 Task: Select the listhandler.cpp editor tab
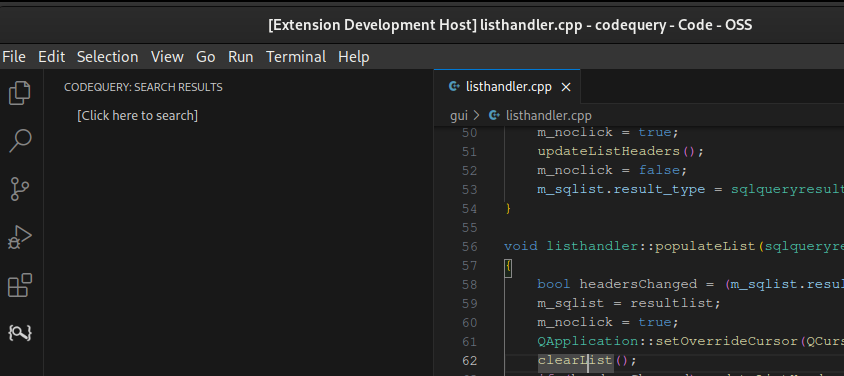pyautogui.click(x=507, y=87)
